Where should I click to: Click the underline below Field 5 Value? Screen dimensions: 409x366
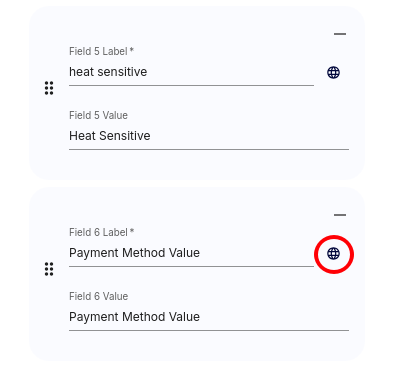(x=209, y=150)
